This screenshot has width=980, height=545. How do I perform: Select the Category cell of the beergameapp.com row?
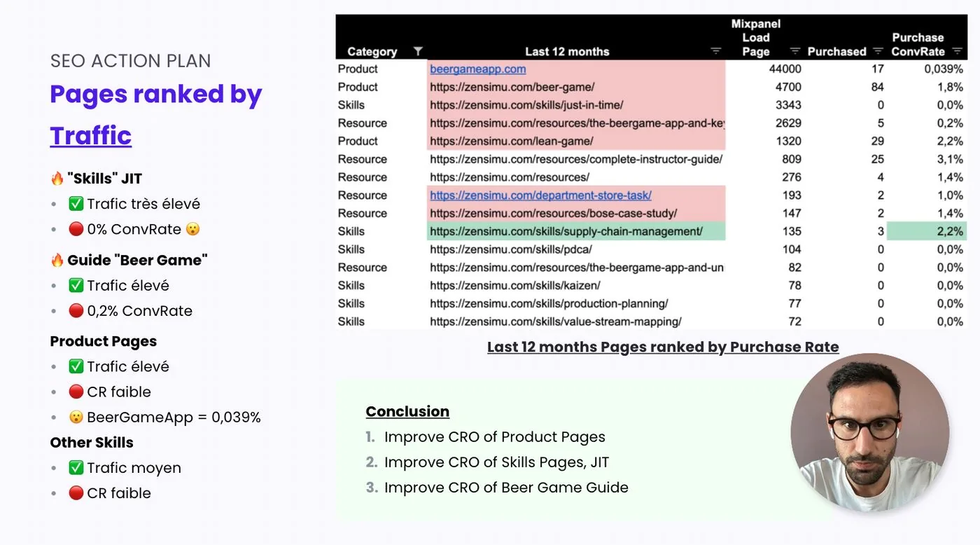[x=358, y=69]
